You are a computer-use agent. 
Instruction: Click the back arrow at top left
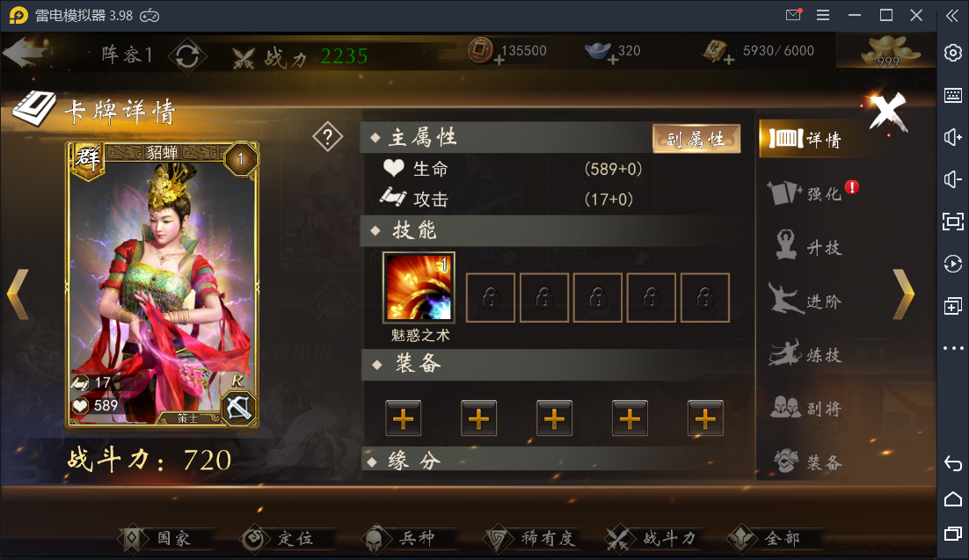pyautogui.click(x=26, y=53)
